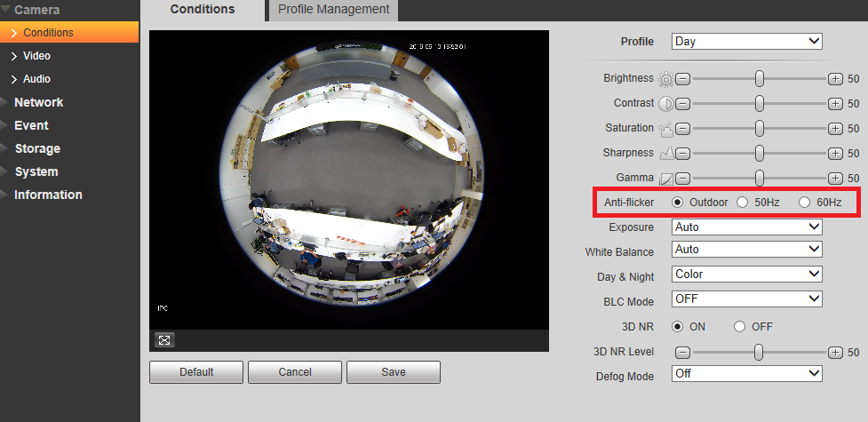This screenshot has width=868, height=422.
Task: Open the Exposure dropdown
Action: [747, 227]
